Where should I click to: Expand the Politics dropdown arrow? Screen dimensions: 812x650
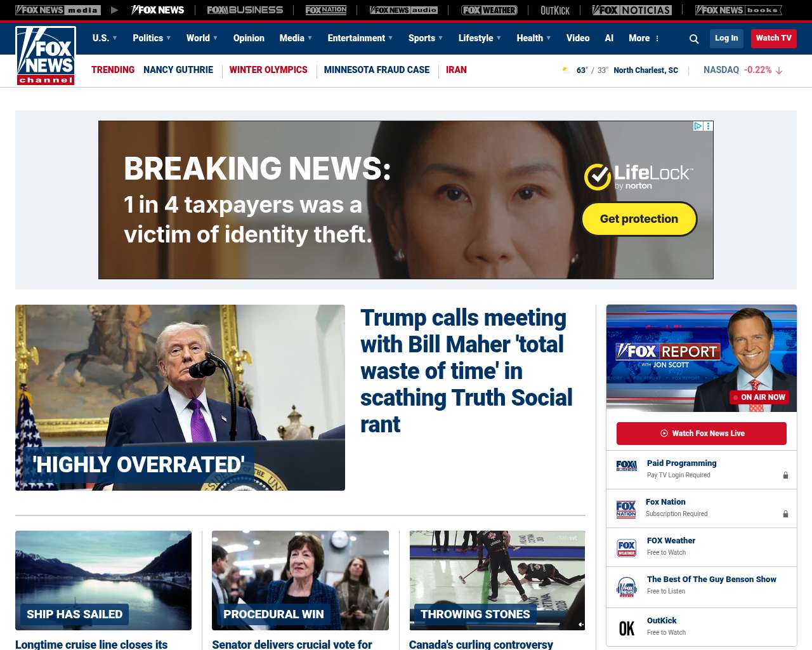[169, 38]
